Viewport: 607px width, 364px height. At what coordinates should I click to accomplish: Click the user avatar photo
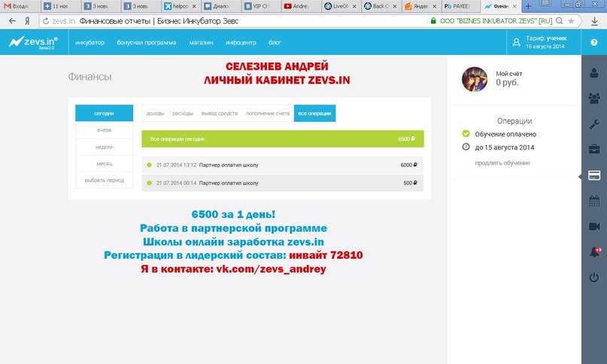[x=475, y=79]
